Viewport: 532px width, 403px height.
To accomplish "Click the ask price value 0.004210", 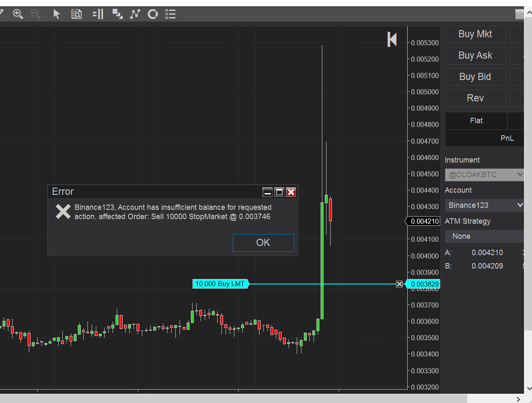I will click(487, 253).
